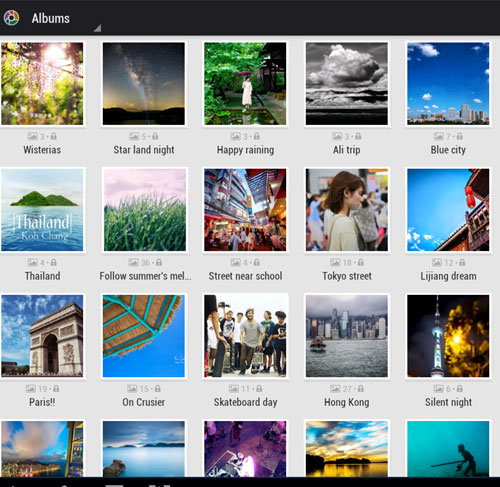Image resolution: width=500 pixels, height=487 pixels.
Task: Click the Paris!! title text
Action: 42,402
